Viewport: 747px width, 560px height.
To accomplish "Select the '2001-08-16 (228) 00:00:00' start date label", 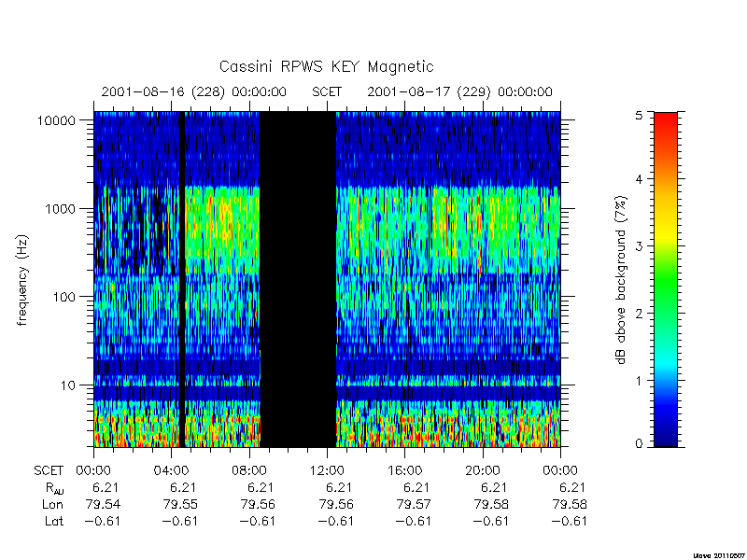I will point(194,91).
